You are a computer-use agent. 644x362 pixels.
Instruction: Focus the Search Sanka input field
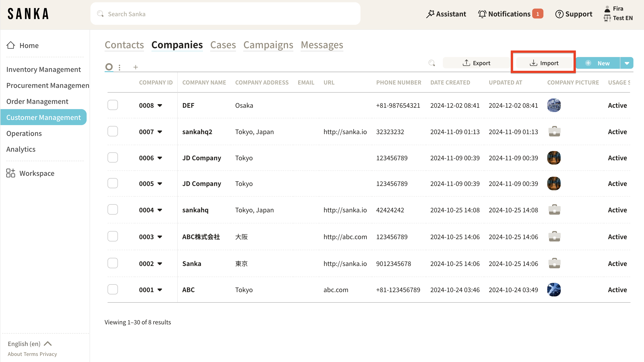pos(225,14)
